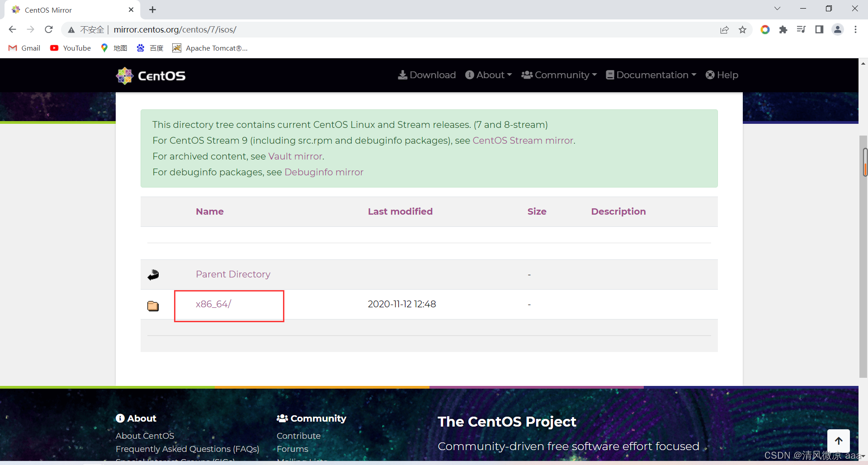Image resolution: width=868 pixels, height=465 pixels.
Task: Click the Parent Directory back-arrow icon
Action: click(153, 275)
